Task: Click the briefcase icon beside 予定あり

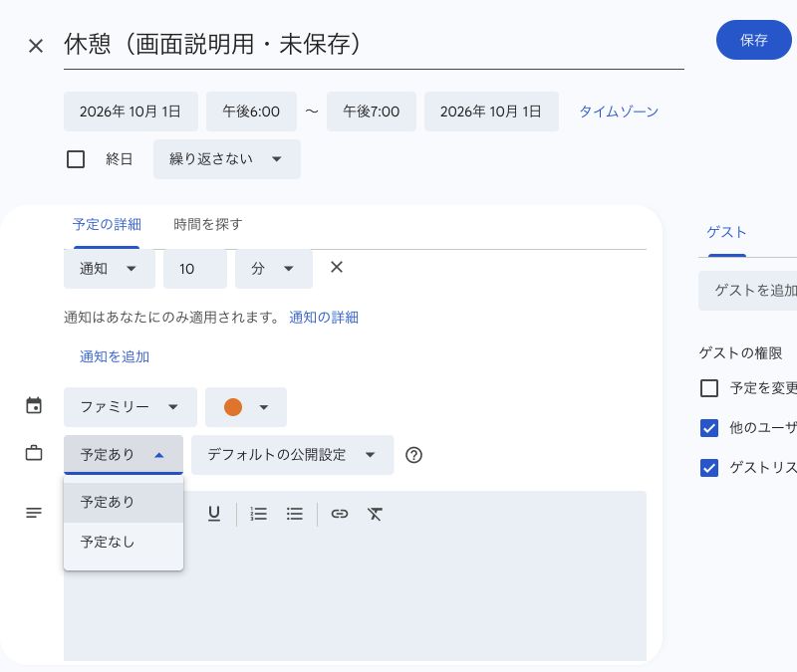Action: pos(34,453)
